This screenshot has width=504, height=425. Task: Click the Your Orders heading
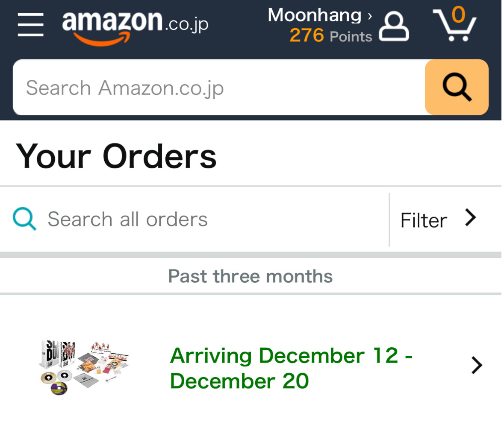point(116,156)
